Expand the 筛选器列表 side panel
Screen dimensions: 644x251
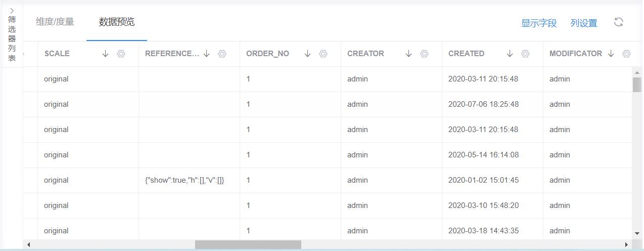12,35
